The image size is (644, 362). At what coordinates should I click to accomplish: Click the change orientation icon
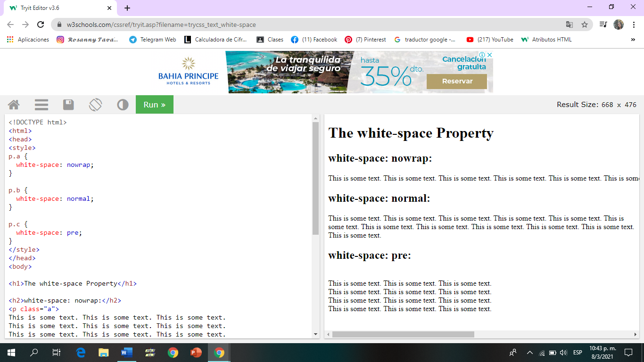point(95,105)
